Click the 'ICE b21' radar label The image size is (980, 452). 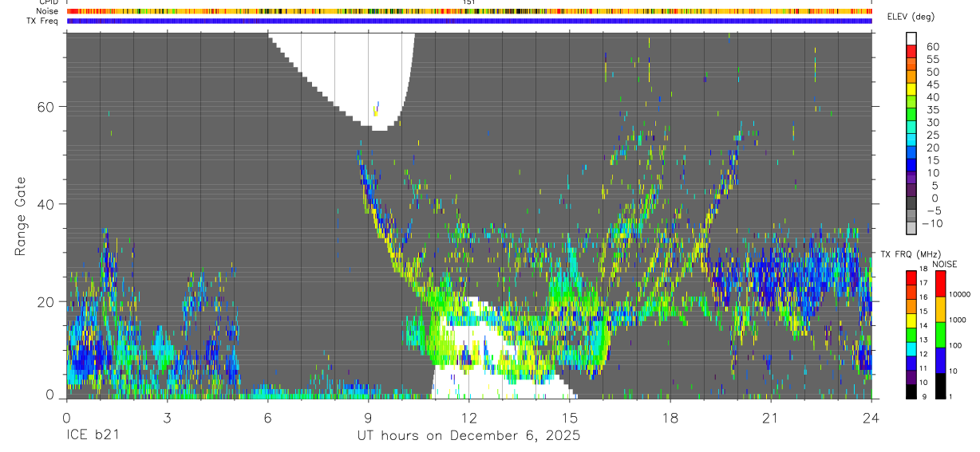click(x=93, y=436)
